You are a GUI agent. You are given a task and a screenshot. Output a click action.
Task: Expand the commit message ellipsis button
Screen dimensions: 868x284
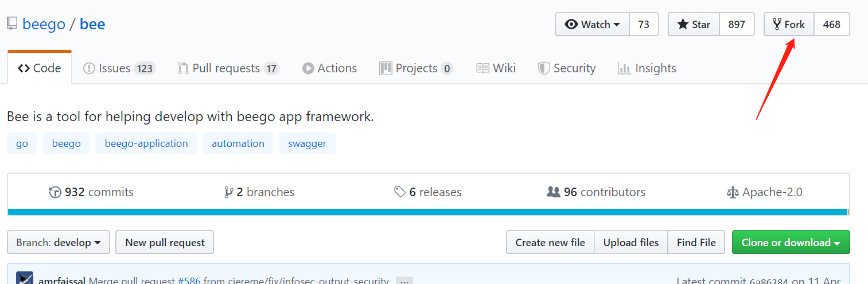point(404,281)
